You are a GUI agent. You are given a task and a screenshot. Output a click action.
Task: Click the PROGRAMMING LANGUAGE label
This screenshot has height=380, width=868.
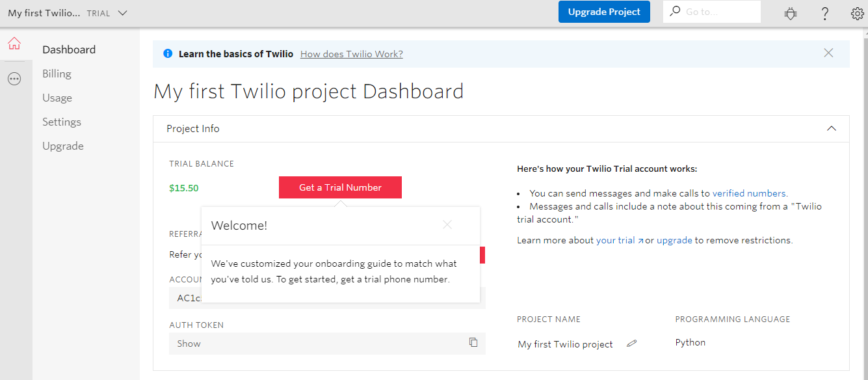[733, 319]
